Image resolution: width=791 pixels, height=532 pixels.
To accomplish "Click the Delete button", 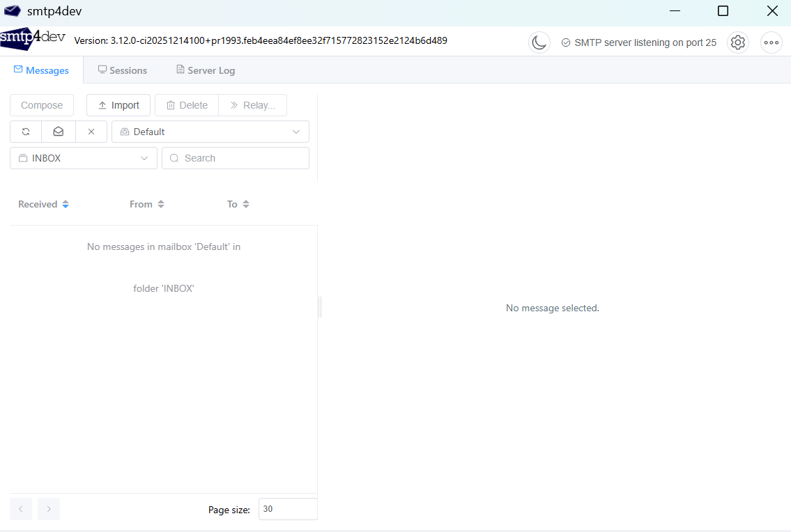I will click(x=187, y=105).
